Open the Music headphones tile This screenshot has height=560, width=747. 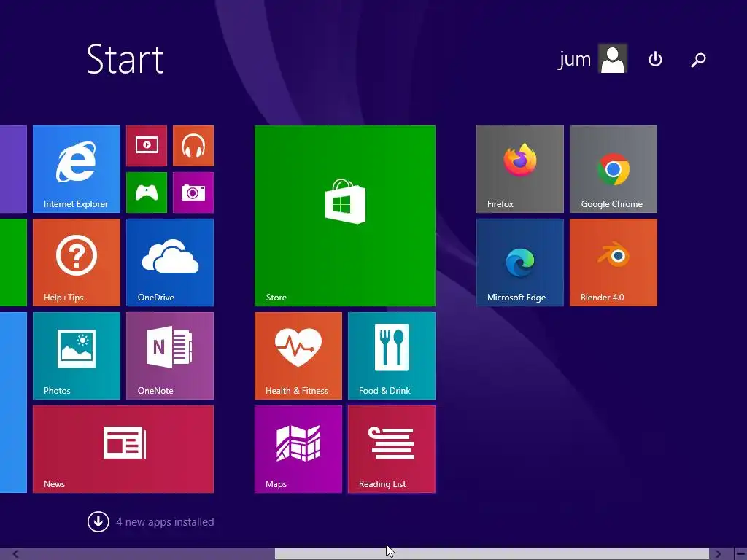pyautogui.click(x=193, y=146)
